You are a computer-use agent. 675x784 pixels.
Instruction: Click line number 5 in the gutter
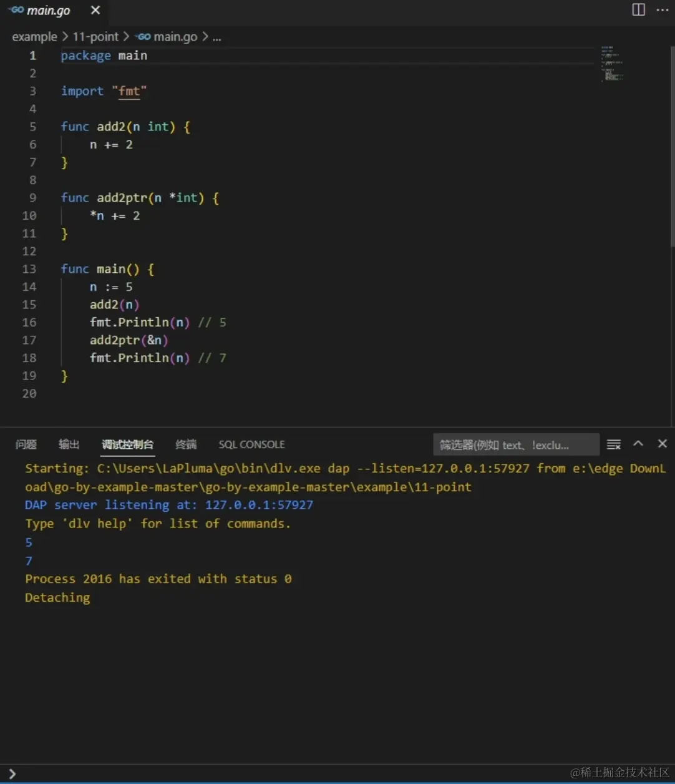33,127
